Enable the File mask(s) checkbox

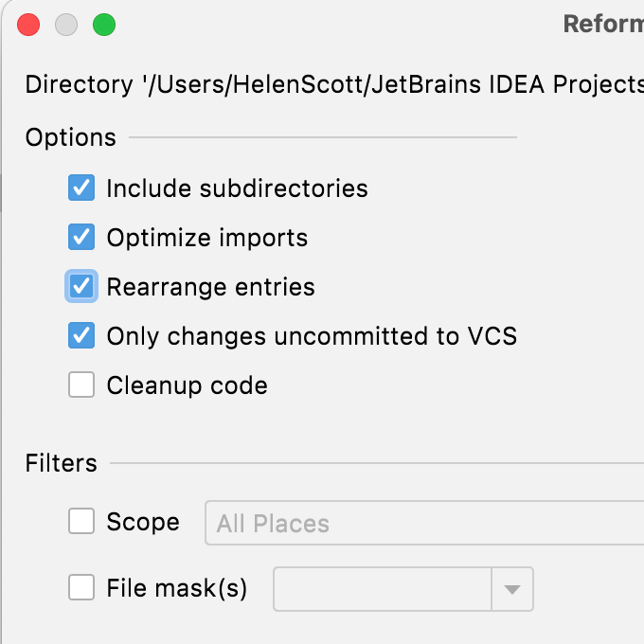click(x=81, y=588)
